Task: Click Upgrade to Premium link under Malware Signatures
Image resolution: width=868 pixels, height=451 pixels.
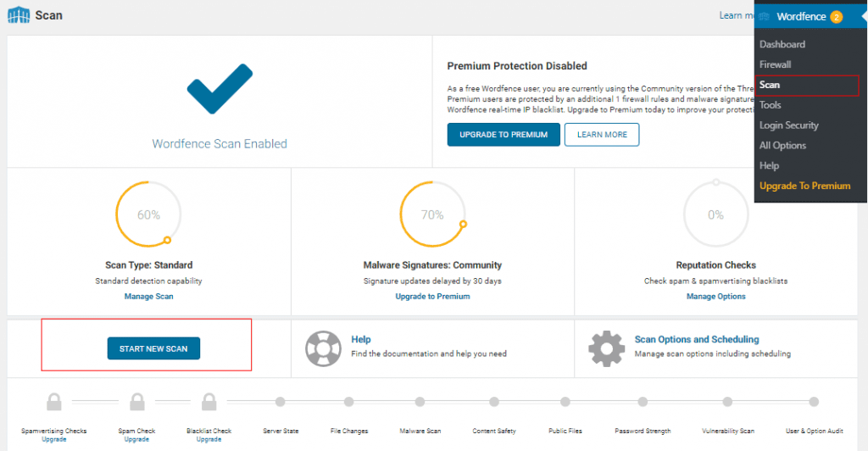Action: coord(432,297)
